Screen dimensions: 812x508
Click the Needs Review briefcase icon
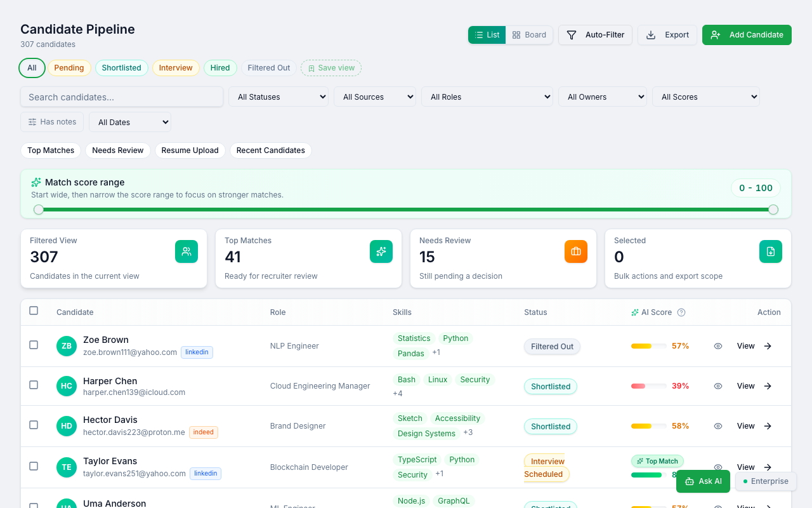(576, 251)
